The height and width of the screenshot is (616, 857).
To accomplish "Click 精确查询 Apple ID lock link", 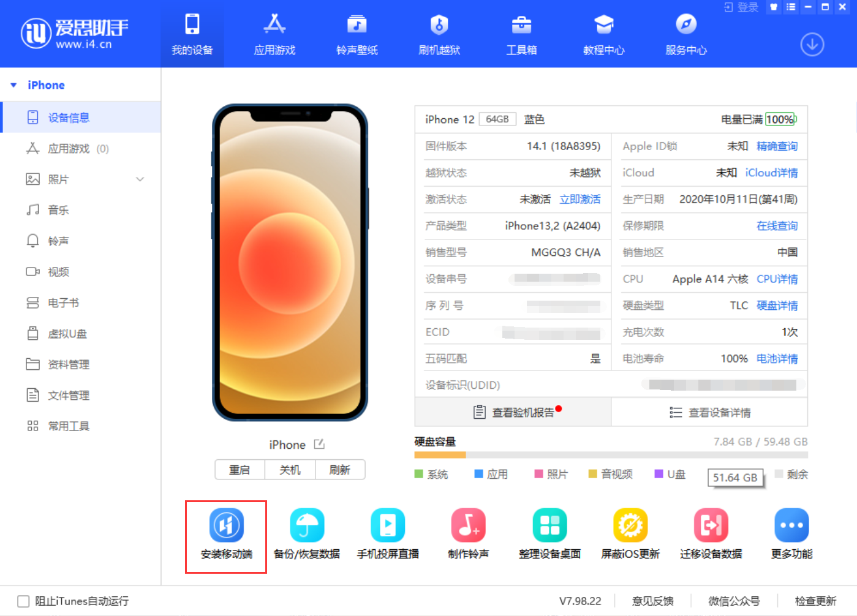I will 777,146.
